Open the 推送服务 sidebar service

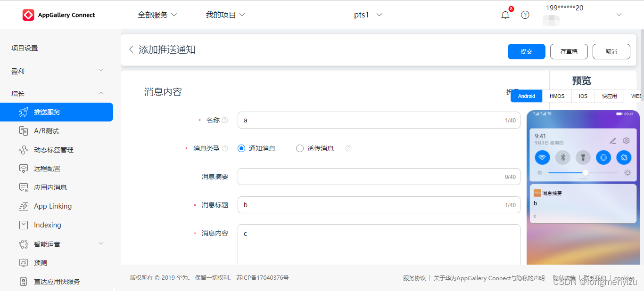click(47, 112)
